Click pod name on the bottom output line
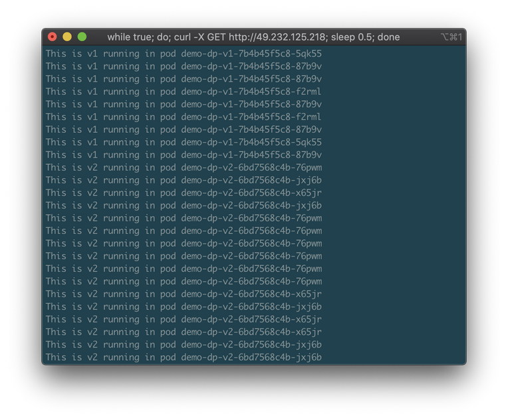 [251, 357]
